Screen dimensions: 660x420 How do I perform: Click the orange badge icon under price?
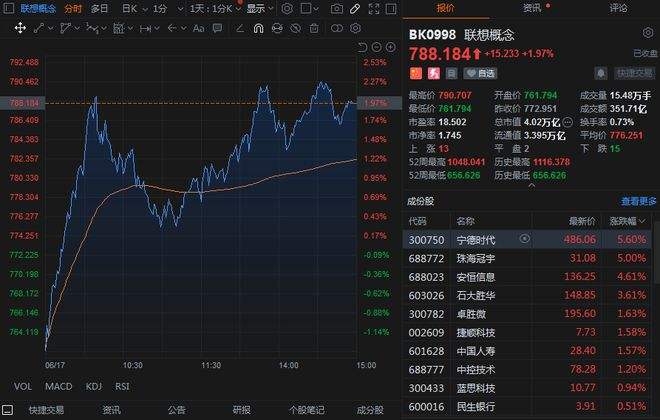(x=416, y=73)
